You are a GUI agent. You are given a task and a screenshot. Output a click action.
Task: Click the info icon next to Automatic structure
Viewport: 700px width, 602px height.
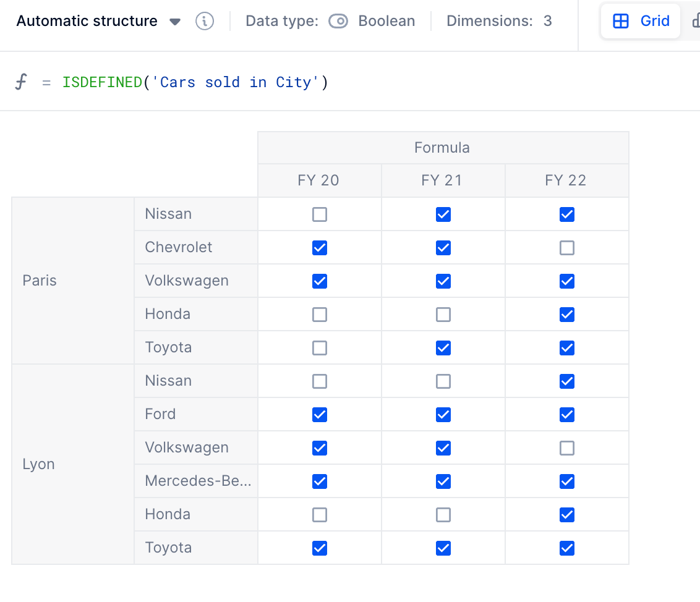point(205,21)
